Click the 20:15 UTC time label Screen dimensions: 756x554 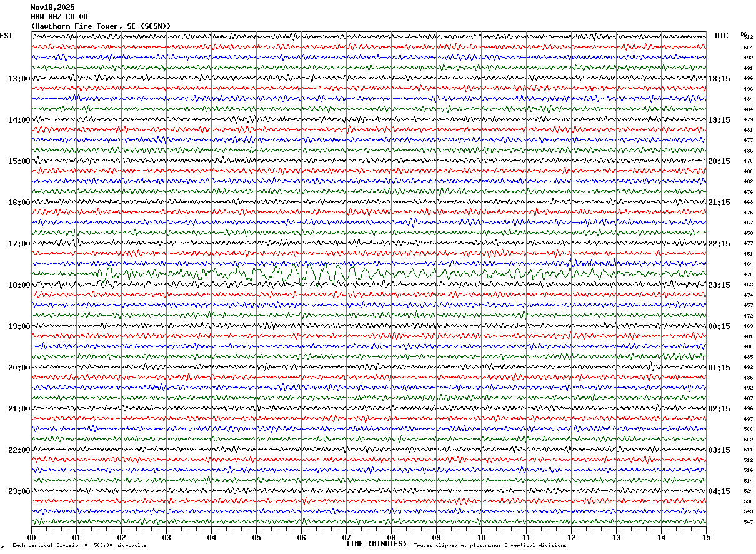(719, 161)
